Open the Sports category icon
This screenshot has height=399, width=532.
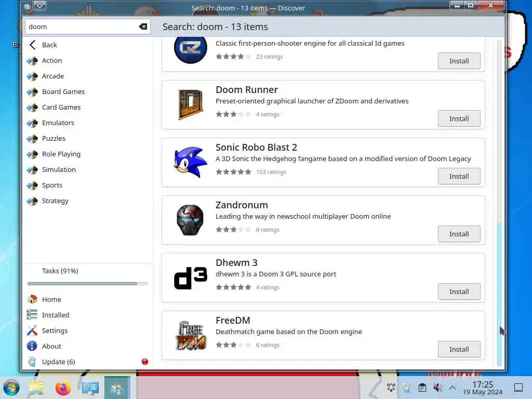[32, 185]
